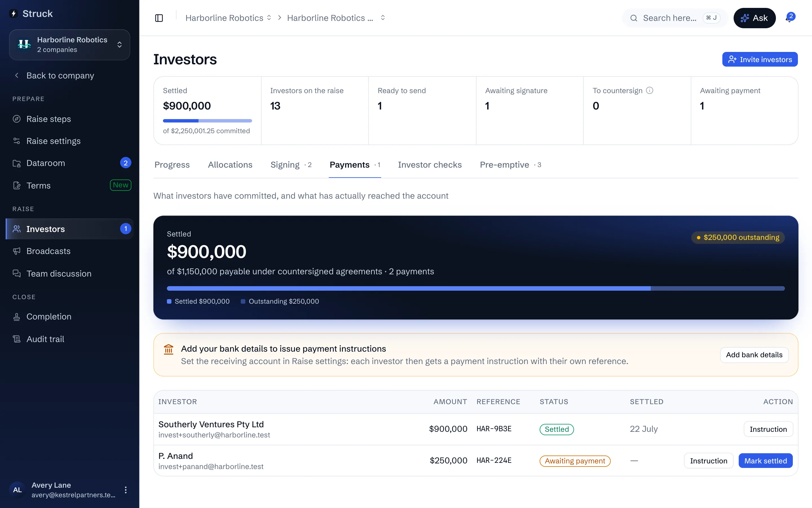Click the info icon beside To countersign

[x=649, y=90]
